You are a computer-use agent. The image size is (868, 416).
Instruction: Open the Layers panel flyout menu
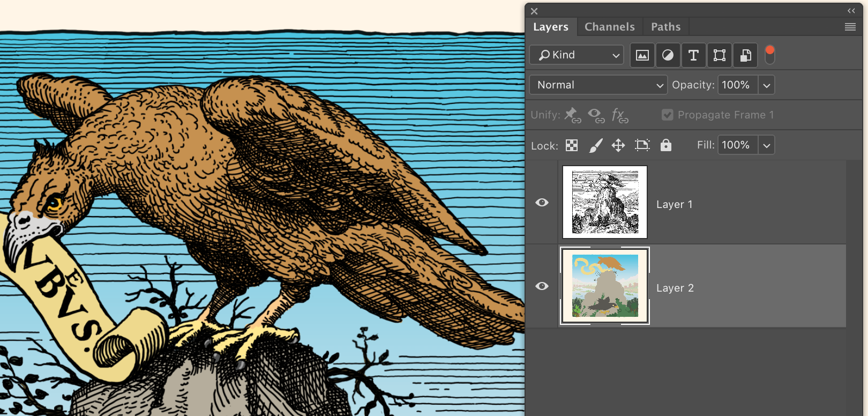click(x=850, y=27)
